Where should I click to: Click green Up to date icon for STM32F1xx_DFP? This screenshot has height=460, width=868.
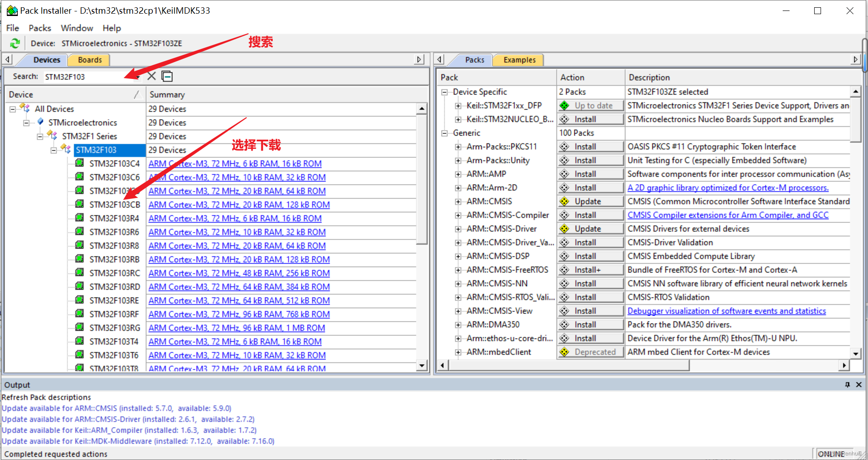(565, 105)
